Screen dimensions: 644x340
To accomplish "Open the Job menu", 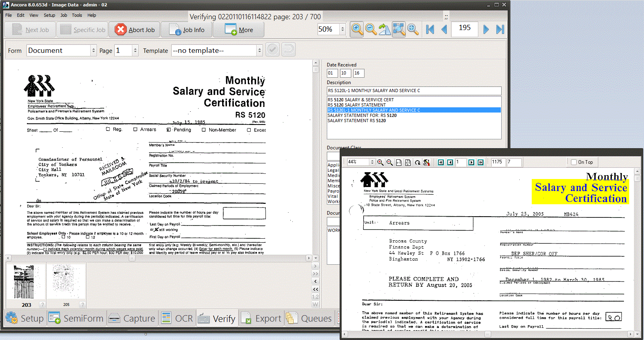I will (64, 15).
